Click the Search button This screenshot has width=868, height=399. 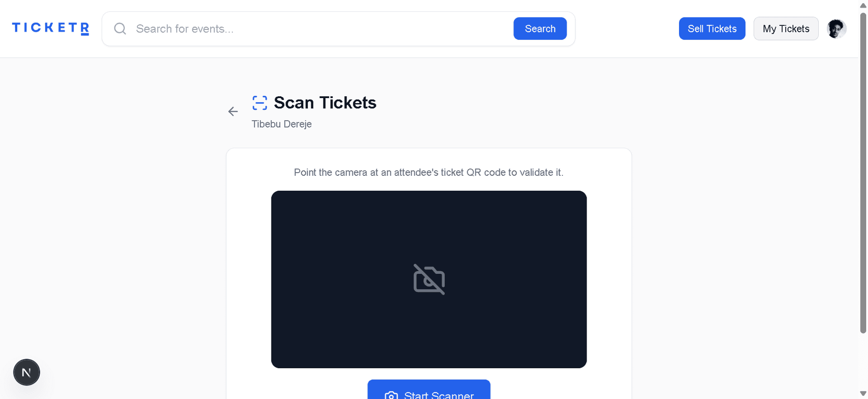pos(540,28)
